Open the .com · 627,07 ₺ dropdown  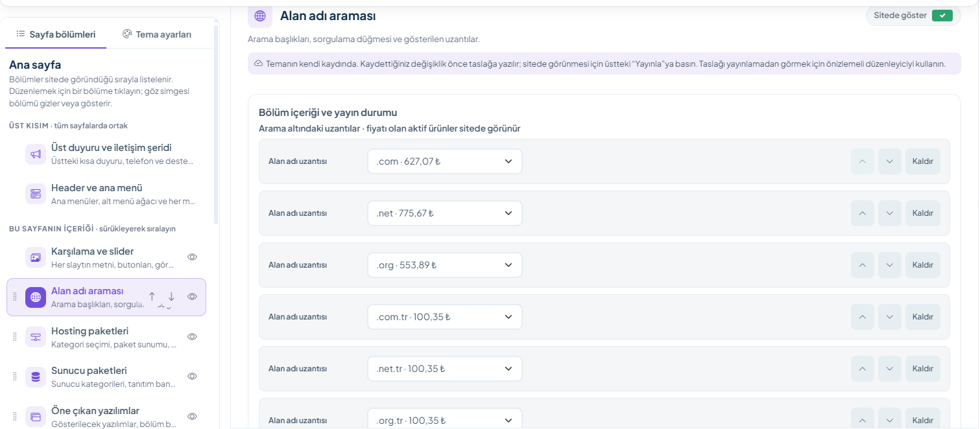[x=444, y=161]
